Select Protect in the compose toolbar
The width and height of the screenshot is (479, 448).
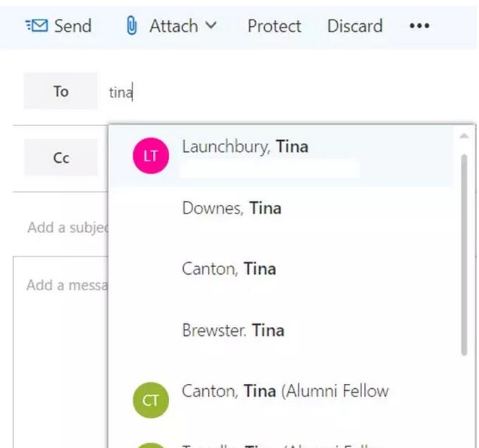tap(274, 26)
